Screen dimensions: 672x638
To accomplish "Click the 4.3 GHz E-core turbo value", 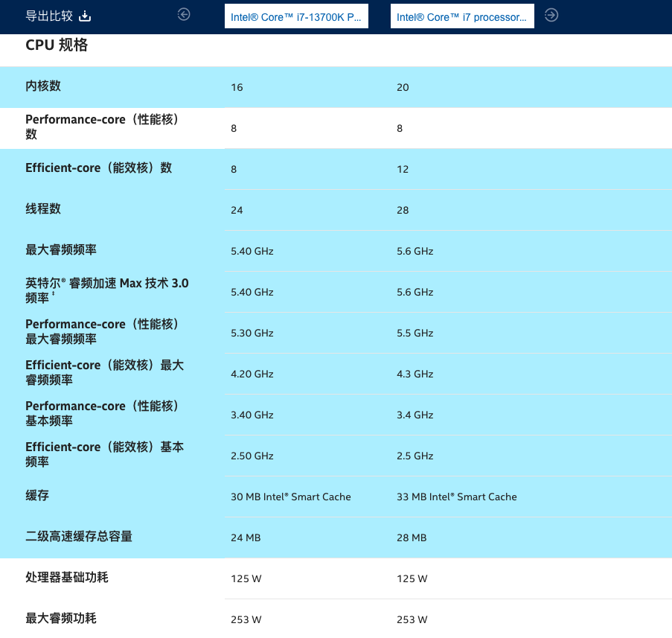I will tap(415, 374).
